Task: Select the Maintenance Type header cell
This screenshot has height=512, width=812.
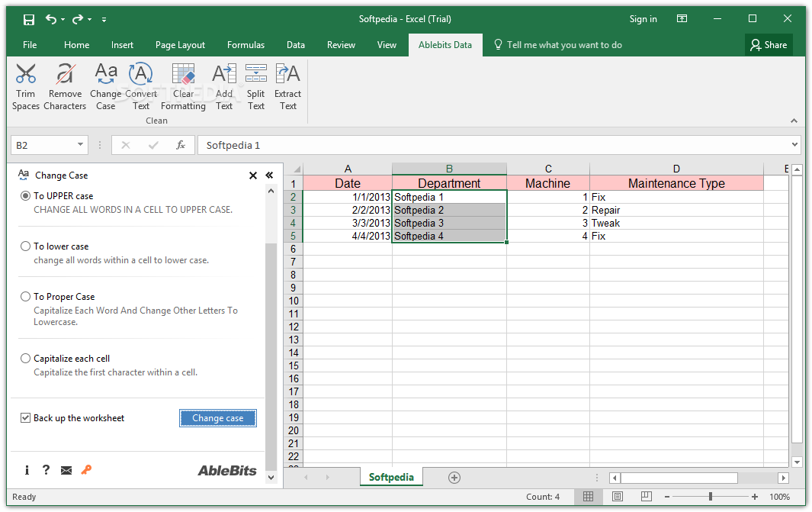Action: 676,183
